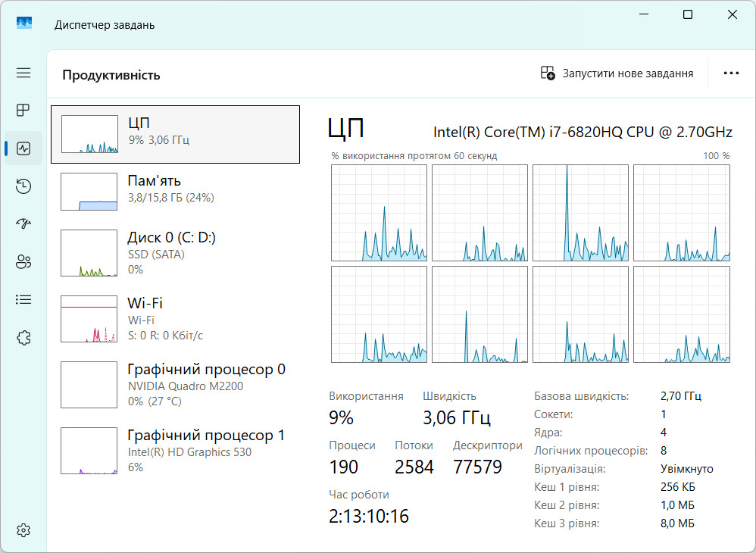
Task: Open the Users page icon
Action: (x=23, y=262)
